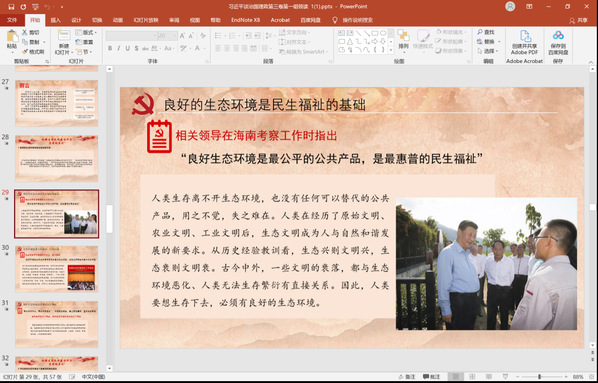Open the Insert ribbon tab

click(x=56, y=20)
